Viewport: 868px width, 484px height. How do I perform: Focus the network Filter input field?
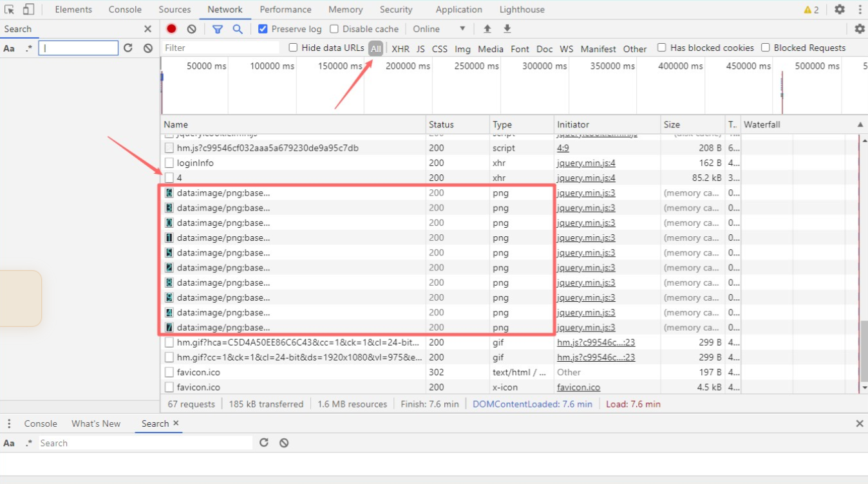220,48
